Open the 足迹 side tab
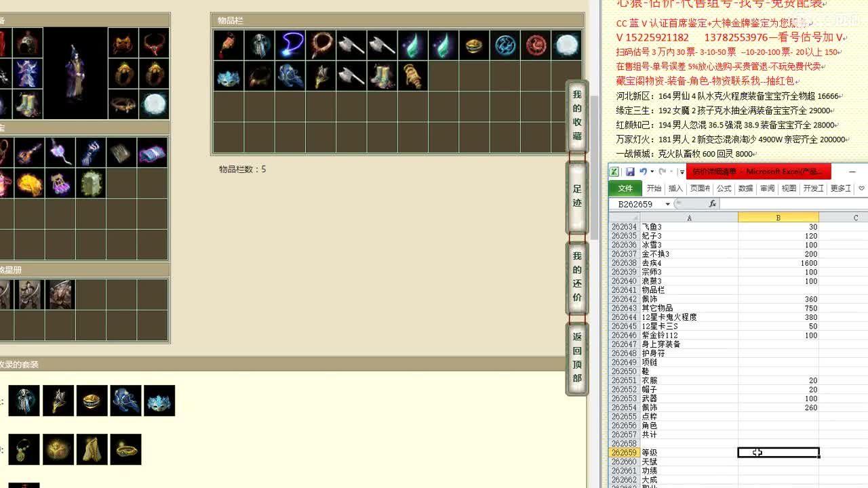Viewport: 868px width, 488px height. click(577, 196)
